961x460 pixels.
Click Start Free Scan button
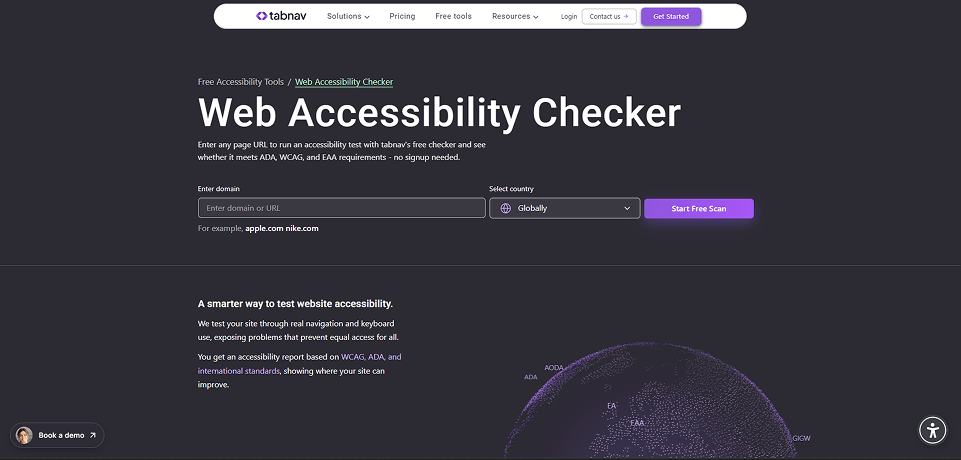point(699,208)
